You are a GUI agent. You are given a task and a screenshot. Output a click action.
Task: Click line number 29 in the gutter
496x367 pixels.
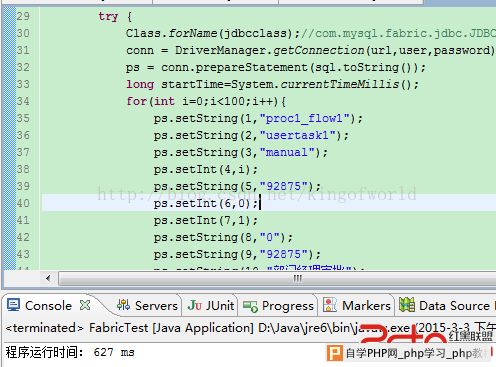[x=23, y=16]
